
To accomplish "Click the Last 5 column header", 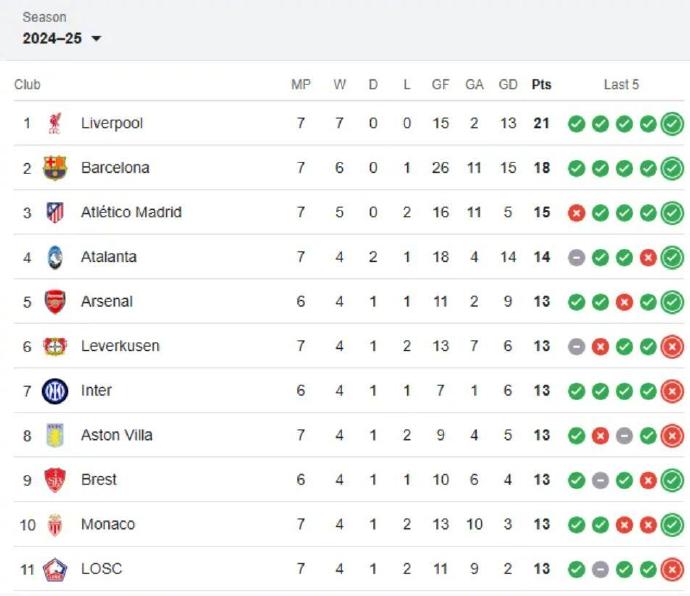I will 621,85.
